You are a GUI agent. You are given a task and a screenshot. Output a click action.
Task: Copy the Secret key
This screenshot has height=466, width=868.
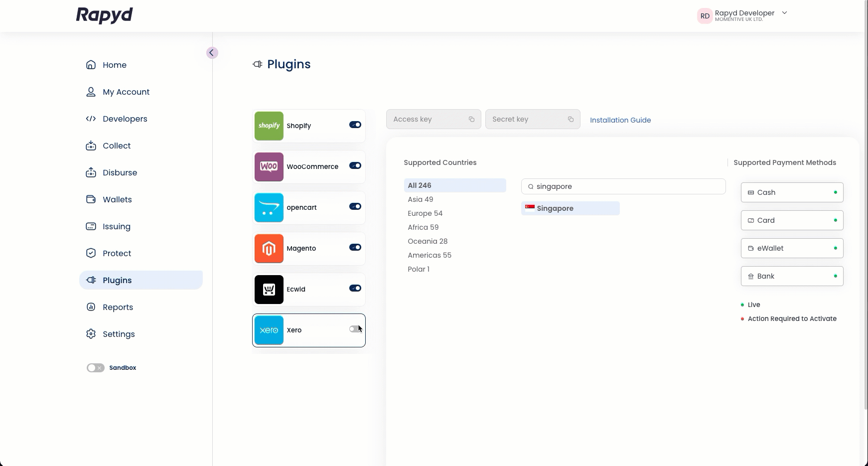point(571,119)
